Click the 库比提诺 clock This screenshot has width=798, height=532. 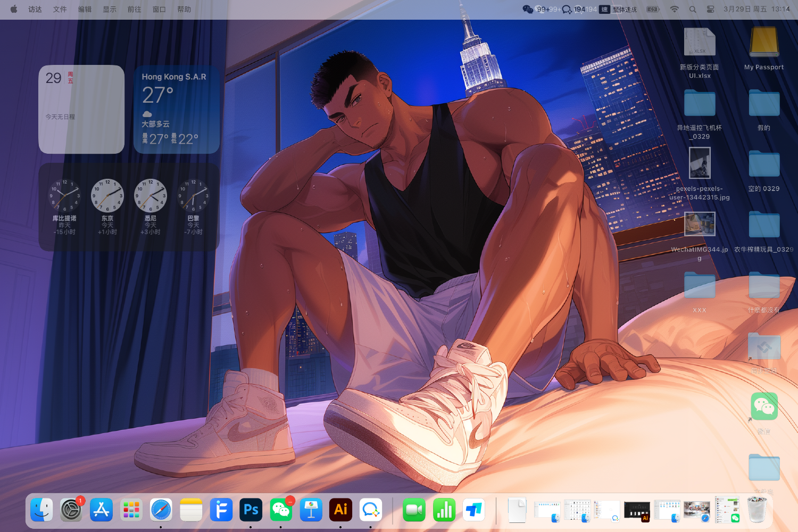64,207
